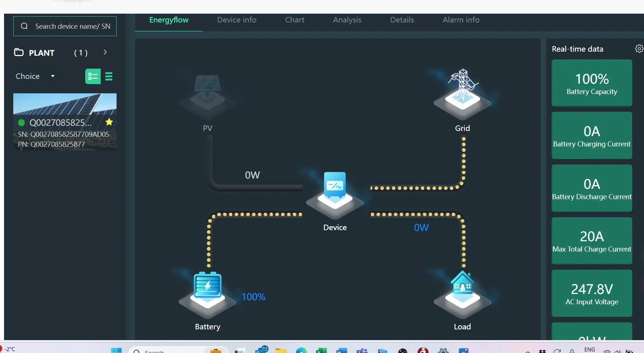This screenshot has width=644, height=353.
Task: Open the Device info tab
Action: [236, 20]
